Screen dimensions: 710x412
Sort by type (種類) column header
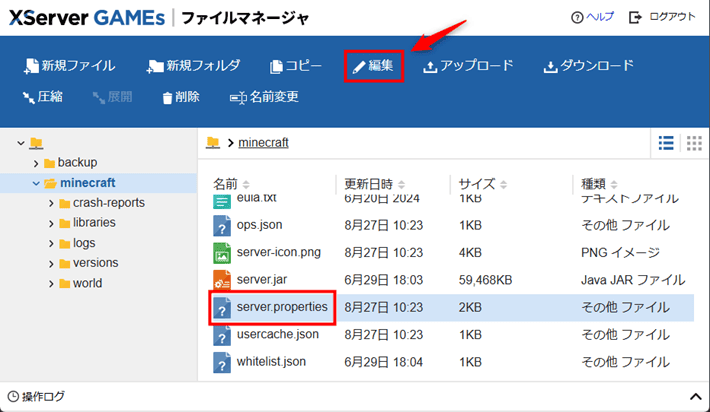click(599, 184)
